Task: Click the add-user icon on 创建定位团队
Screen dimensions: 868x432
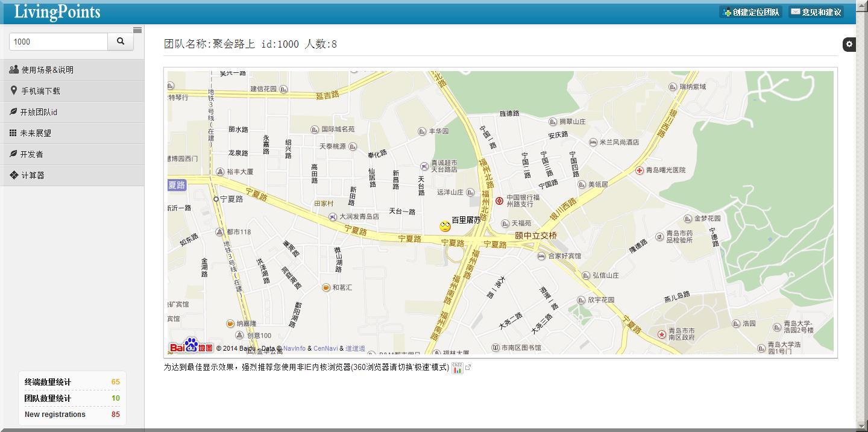Action: [x=728, y=11]
